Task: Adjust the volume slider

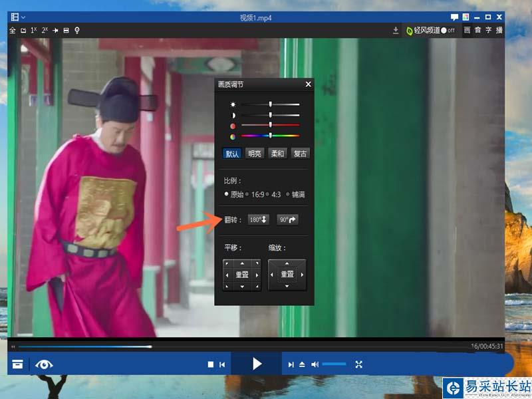Action: tap(334, 364)
